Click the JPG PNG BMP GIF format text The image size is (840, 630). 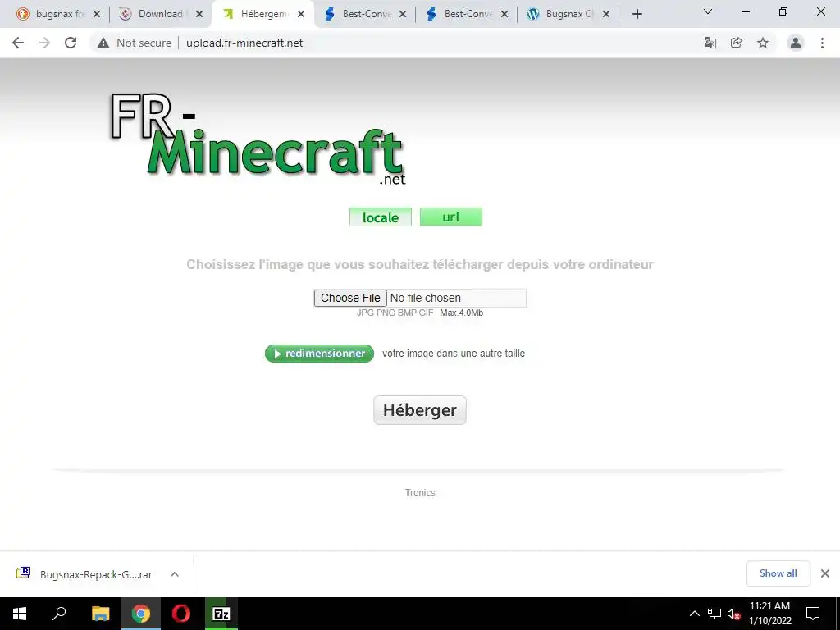395,313
